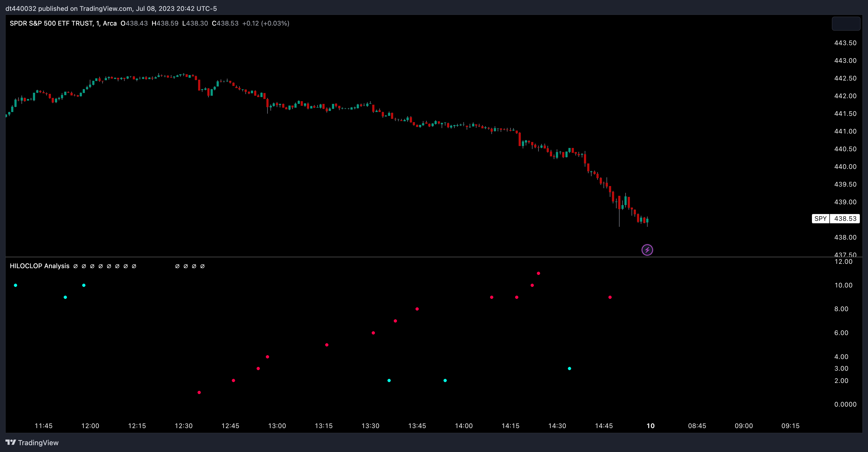Click the 10.00 indicator scale label
This screenshot has width=868, height=452.
point(844,285)
